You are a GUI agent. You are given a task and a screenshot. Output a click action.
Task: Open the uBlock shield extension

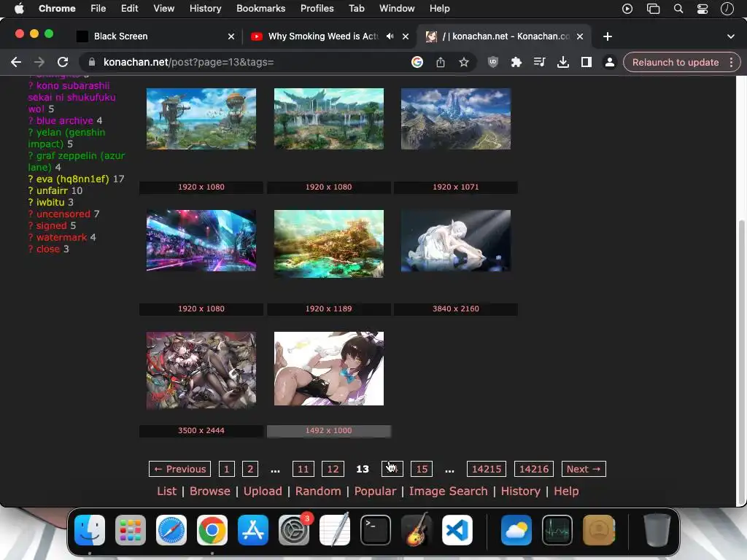pos(493,62)
